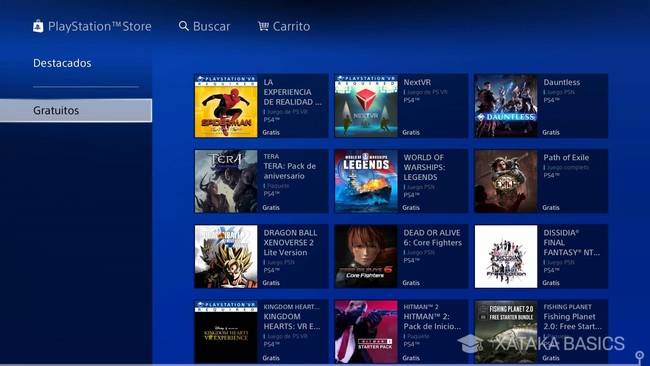
Task: Open the Spider-Man VR experience cover art
Action: (x=226, y=106)
